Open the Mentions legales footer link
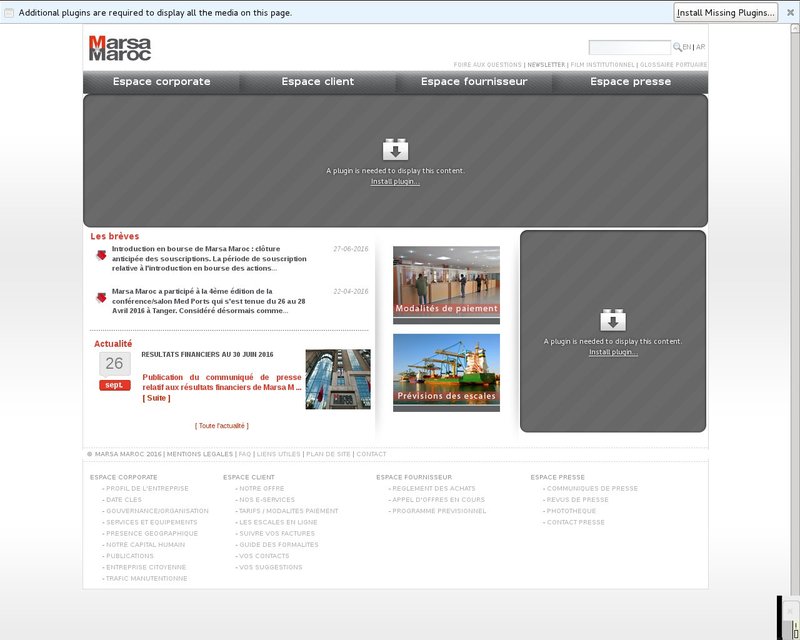The image size is (800, 640). [199, 454]
